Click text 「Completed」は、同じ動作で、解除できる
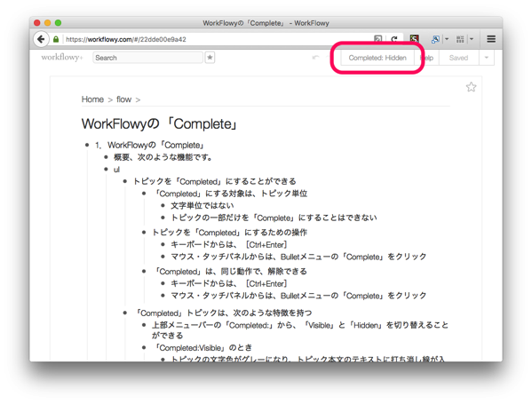This screenshot has height=404, width=532. (x=229, y=272)
